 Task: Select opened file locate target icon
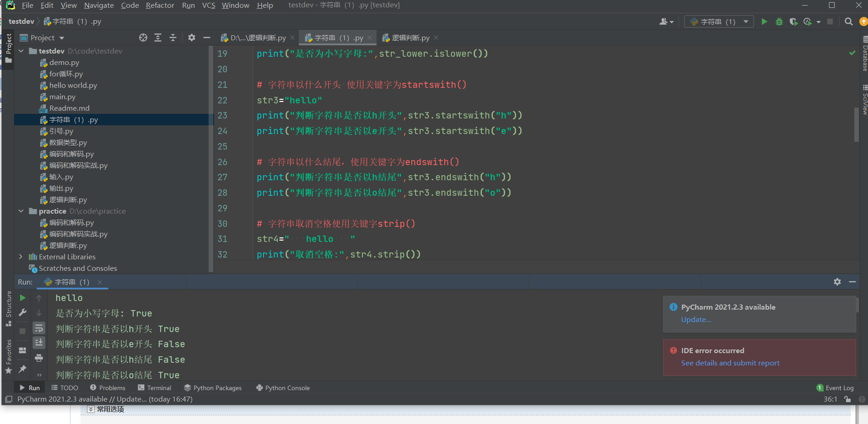click(143, 38)
